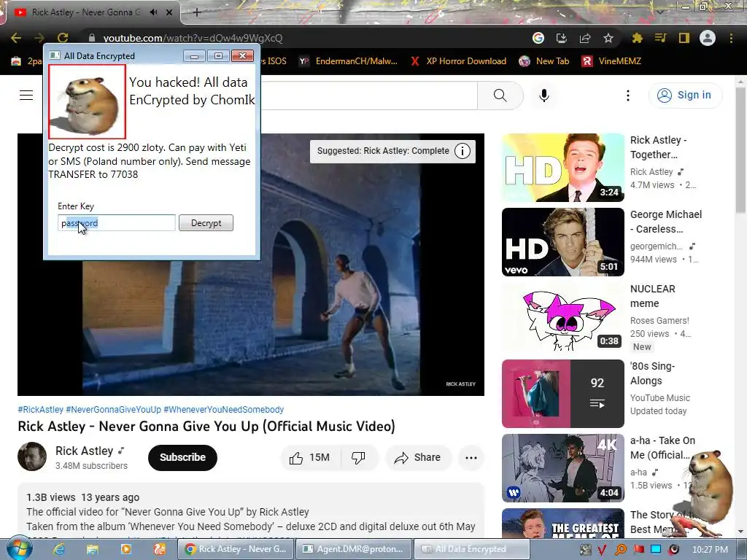
Task: Click the install app icon in address bar
Action: point(562,38)
